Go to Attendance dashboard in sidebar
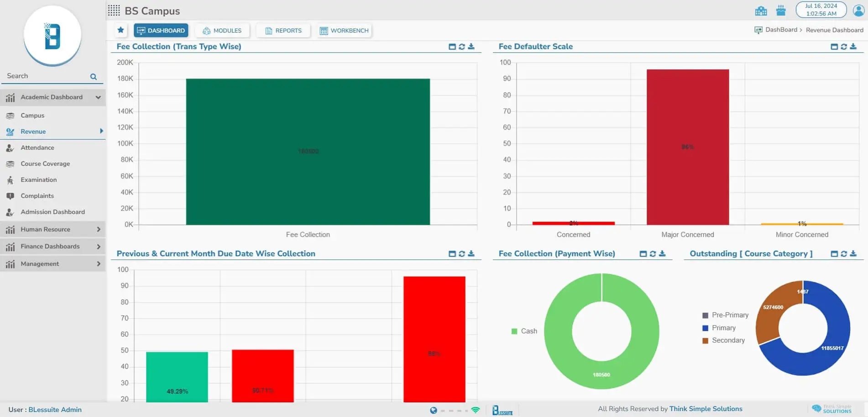This screenshot has height=417, width=868. (x=37, y=148)
